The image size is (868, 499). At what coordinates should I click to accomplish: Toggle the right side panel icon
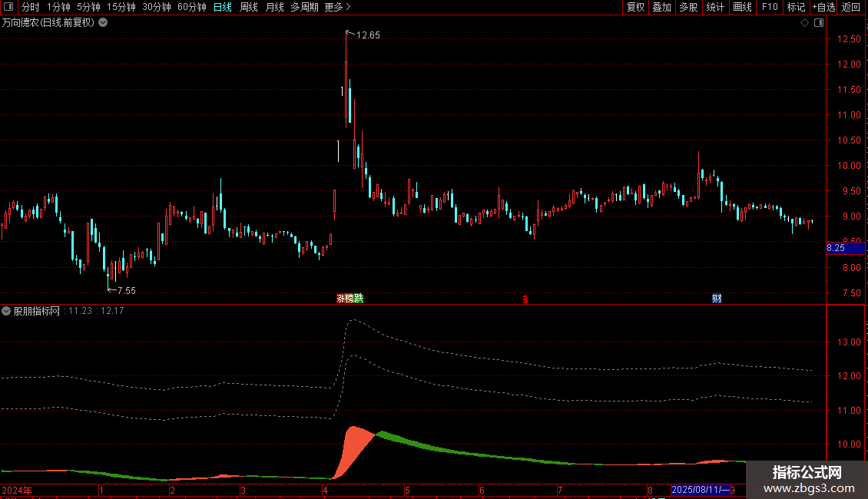pos(819,23)
